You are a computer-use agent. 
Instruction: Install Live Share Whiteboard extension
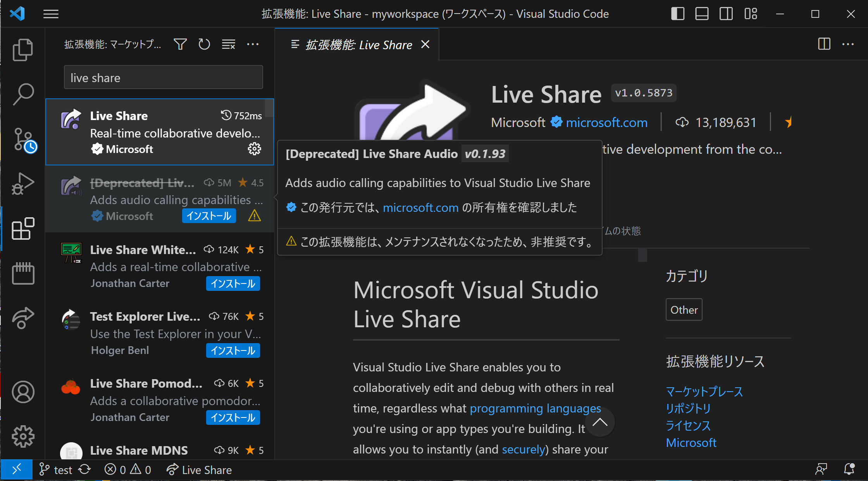click(x=233, y=283)
